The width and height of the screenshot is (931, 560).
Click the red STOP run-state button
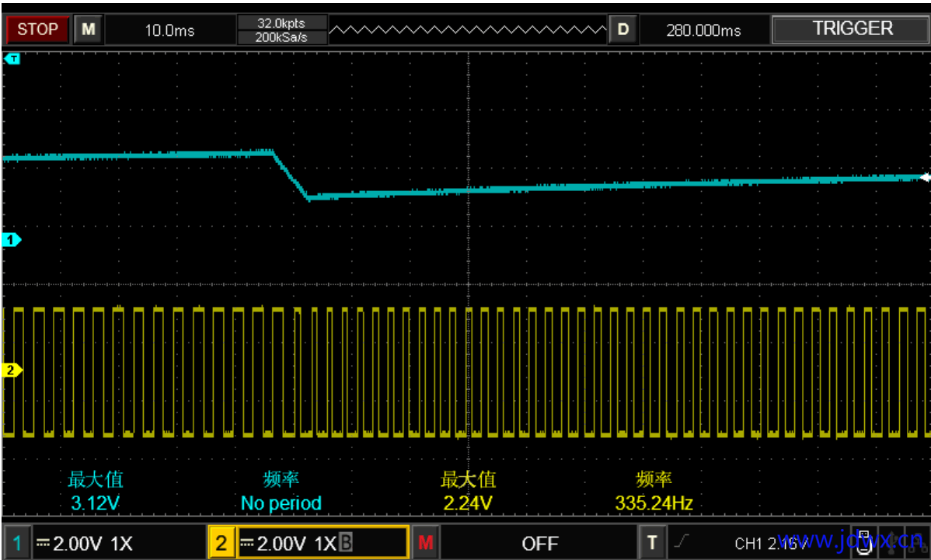[x=37, y=29]
